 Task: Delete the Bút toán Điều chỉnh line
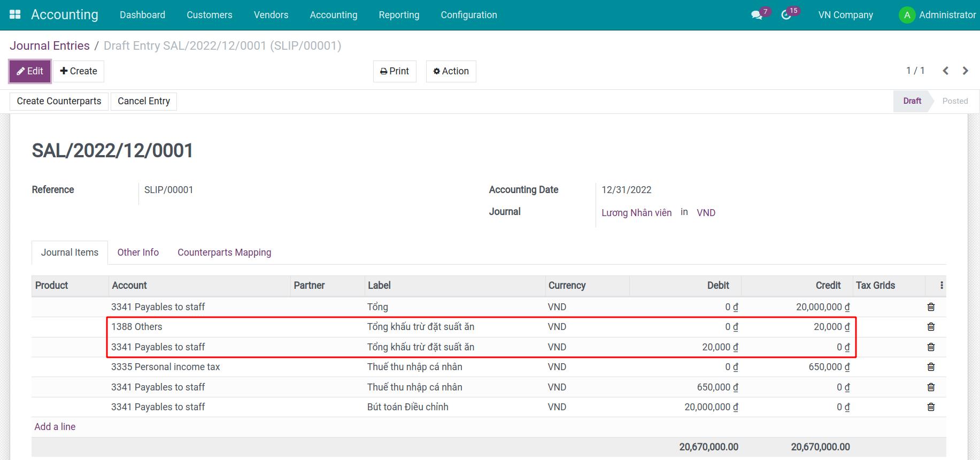pyautogui.click(x=931, y=407)
